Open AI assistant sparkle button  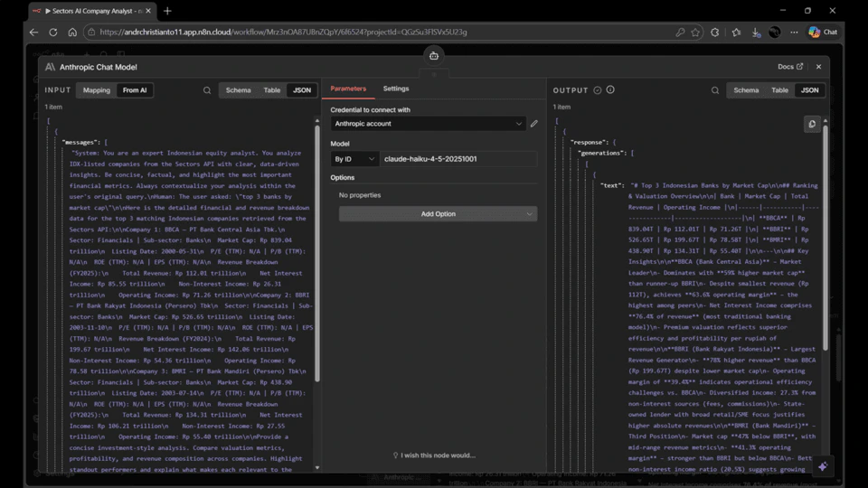pyautogui.click(x=823, y=466)
